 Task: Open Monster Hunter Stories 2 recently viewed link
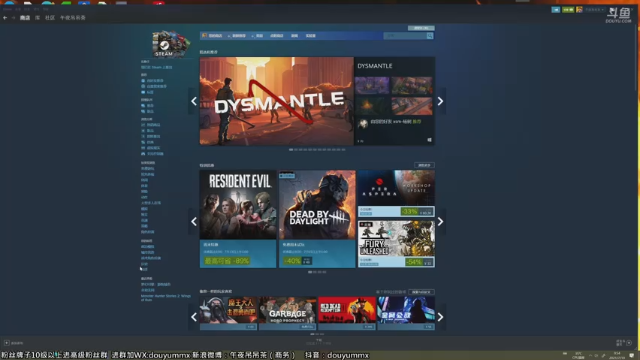click(x=166, y=298)
